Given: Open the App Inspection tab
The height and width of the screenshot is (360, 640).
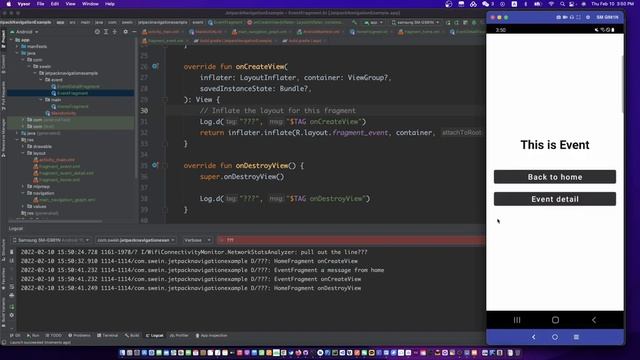Looking at the screenshot, I should pyautogui.click(x=211, y=336).
